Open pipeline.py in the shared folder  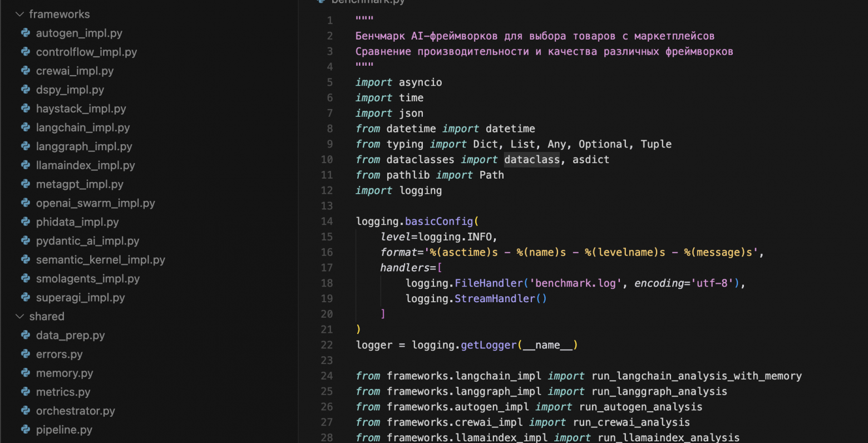(64, 430)
